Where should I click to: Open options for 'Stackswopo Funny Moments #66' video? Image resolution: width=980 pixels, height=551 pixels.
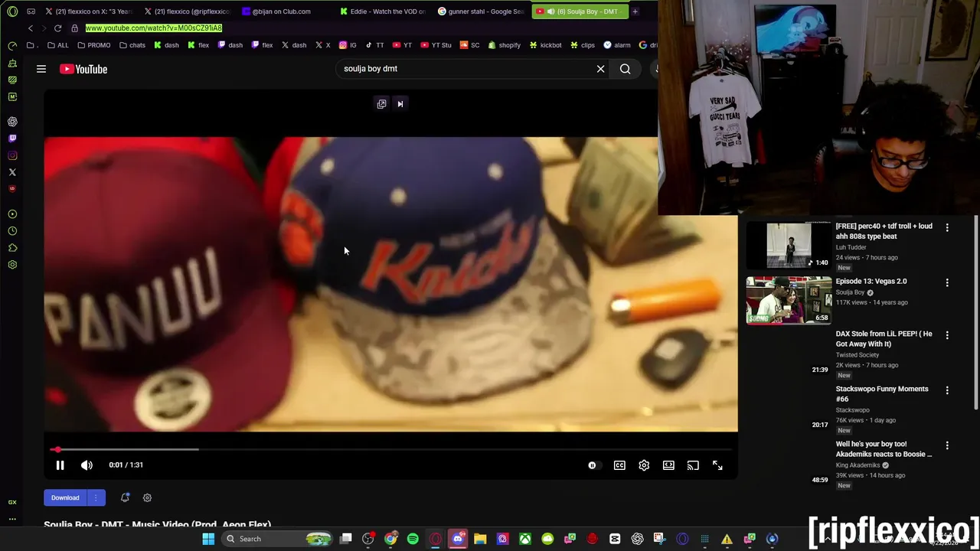coord(947,390)
